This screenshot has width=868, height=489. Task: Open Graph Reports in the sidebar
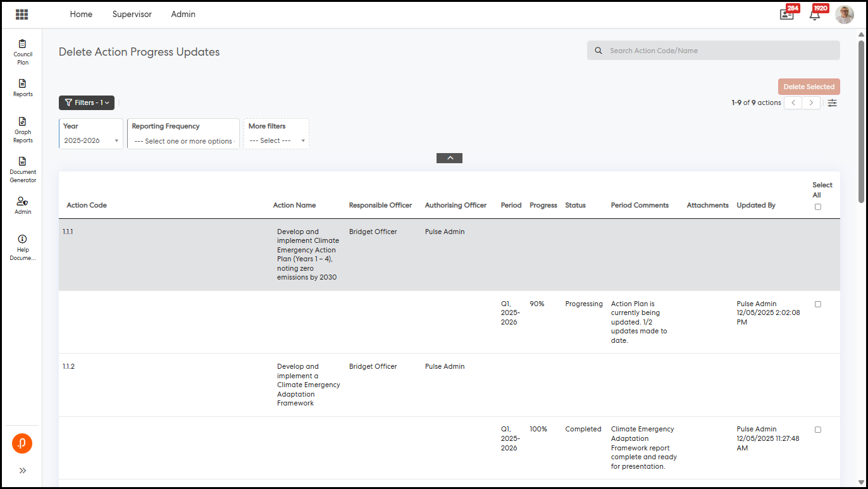pyautogui.click(x=23, y=129)
